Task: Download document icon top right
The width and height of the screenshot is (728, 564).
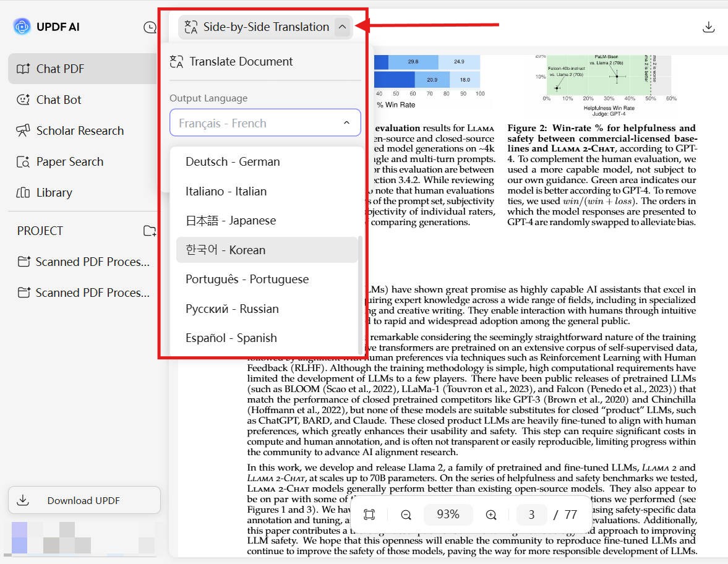Action: coord(708,27)
